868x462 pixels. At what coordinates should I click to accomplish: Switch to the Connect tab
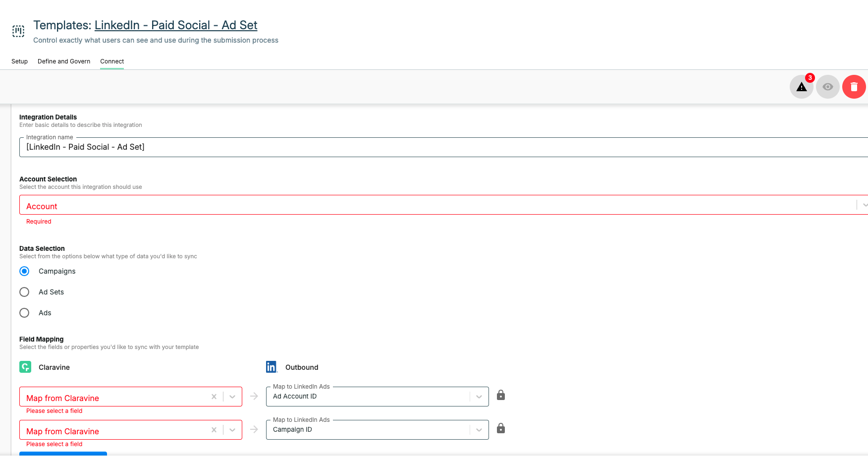pyautogui.click(x=112, y=61)
